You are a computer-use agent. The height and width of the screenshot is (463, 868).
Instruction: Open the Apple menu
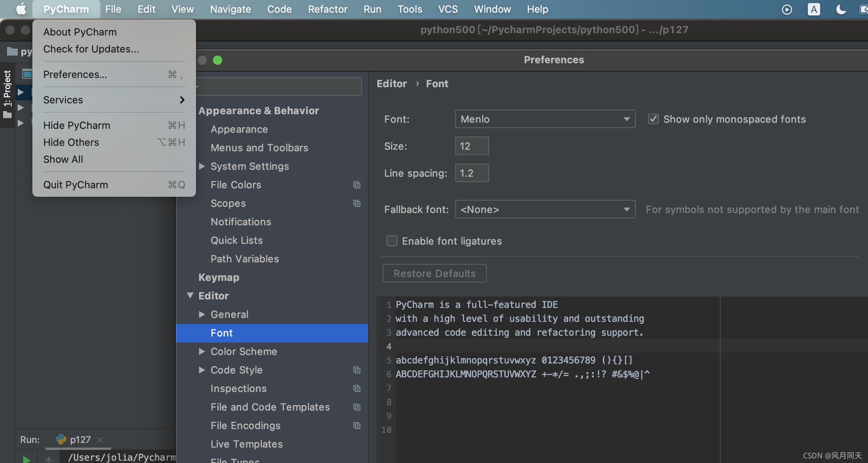[x=21, y=9]
